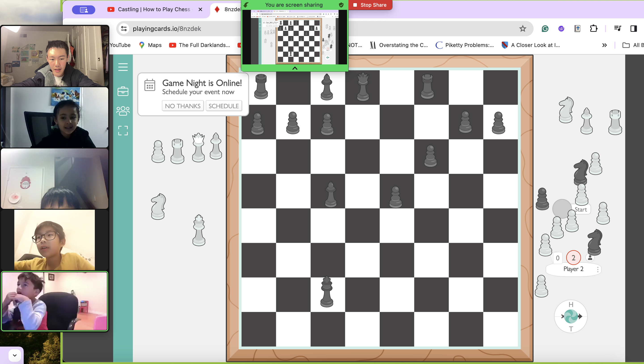The height and width of the screenshot is (364, 644).
Task: Click the spinner wheel with H and T
Action: point(571,317)
